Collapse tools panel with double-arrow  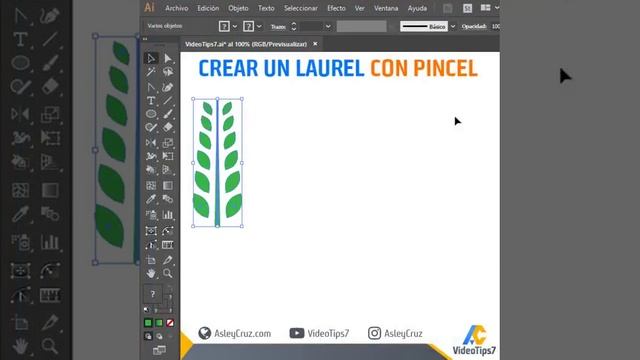(145, 39)
